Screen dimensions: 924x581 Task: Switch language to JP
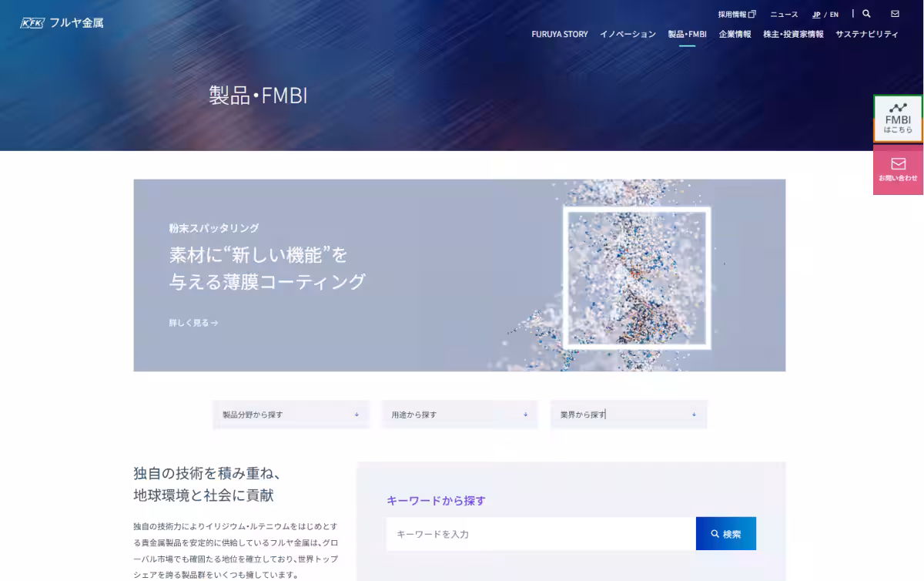[x=816, y=14]
